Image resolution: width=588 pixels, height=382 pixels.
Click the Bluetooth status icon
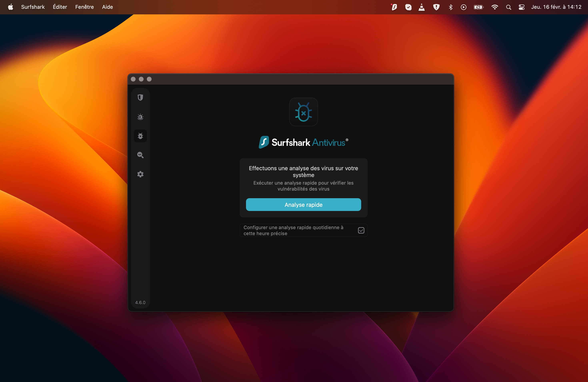click(450, 7)
